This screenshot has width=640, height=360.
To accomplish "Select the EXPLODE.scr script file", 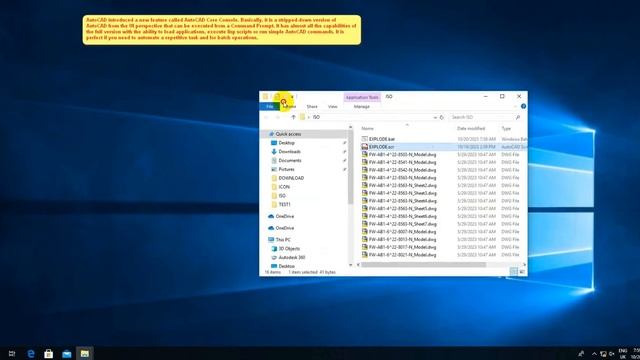I will point(381,147).
